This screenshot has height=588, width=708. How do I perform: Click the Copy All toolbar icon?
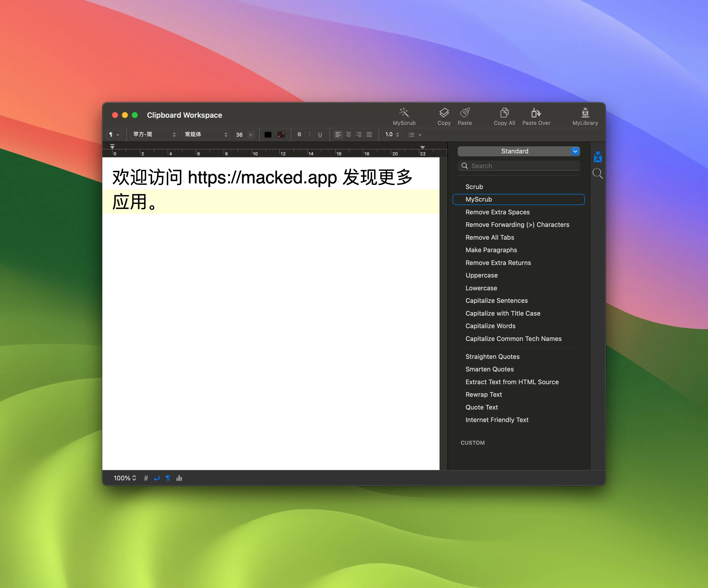coord(504,113)
